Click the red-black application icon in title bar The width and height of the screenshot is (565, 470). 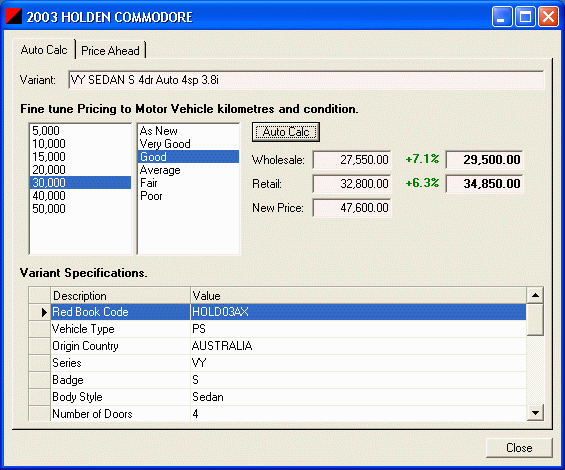click(14, 16)
